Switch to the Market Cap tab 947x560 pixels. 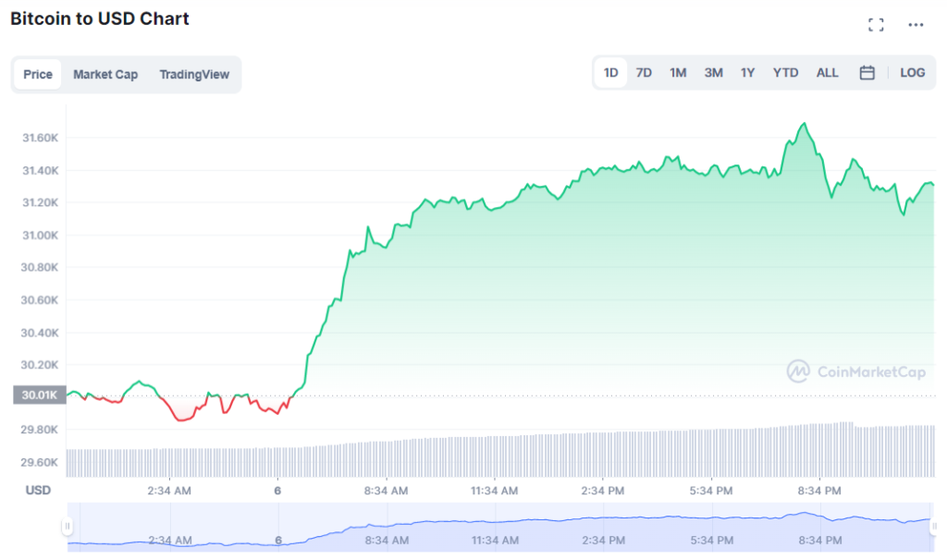[105, 75]
